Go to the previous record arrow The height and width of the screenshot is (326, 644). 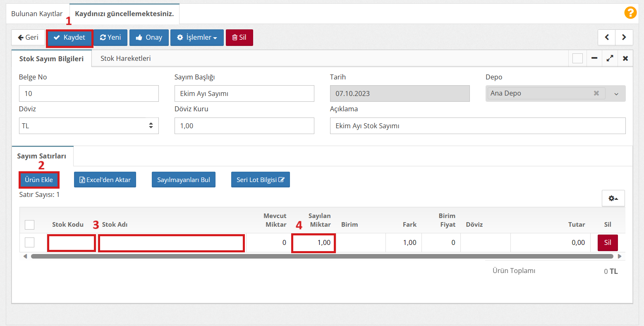coord(607,37)
